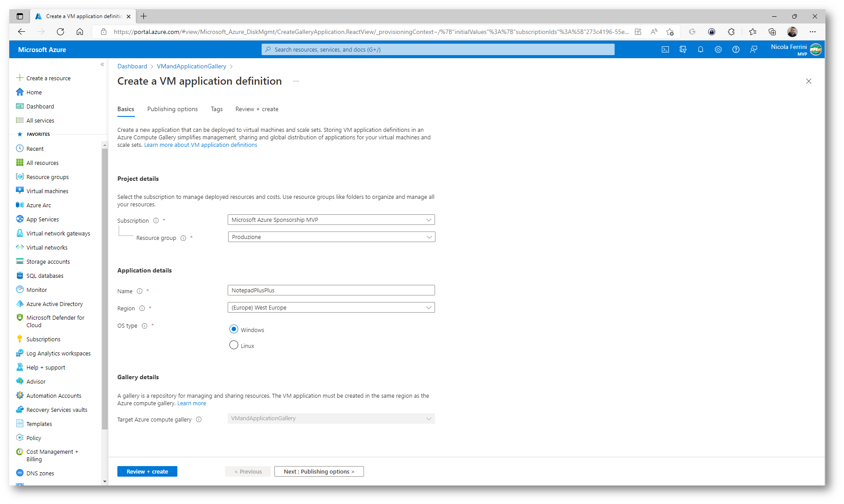The height and width of the screenshot is (504, 844).
Task: Open the Resource group dropdown
Action: coord(331,237)
